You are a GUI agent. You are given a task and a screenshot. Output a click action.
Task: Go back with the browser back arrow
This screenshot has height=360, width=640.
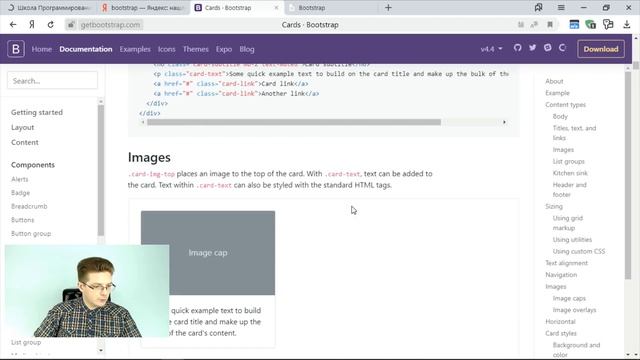pos(13,24)
